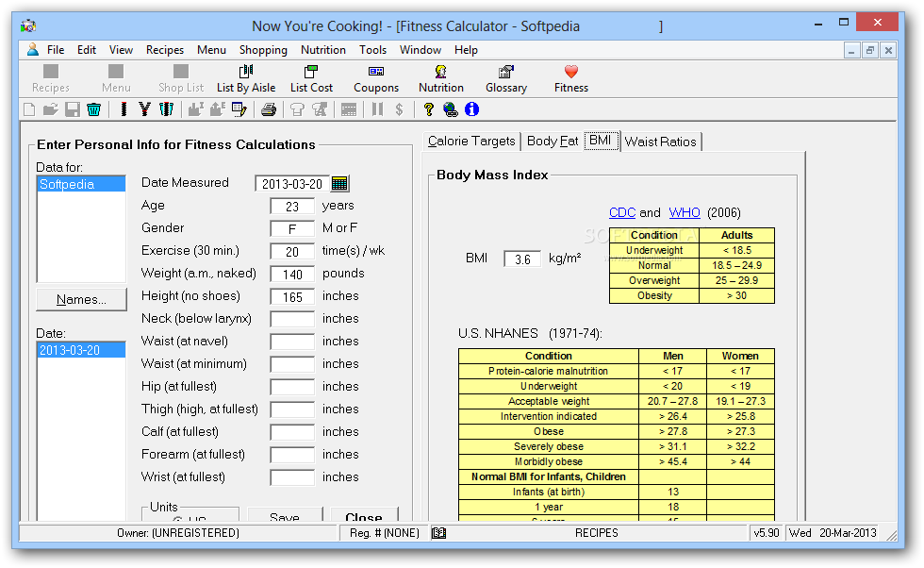Open the Recipes menu
Image resolution: width=924 pixels, height=568 pixels.
point(165,50)
